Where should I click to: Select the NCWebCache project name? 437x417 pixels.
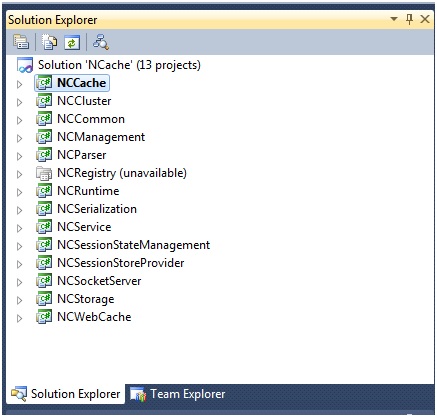pyautogui.click(x=94, y=317)
